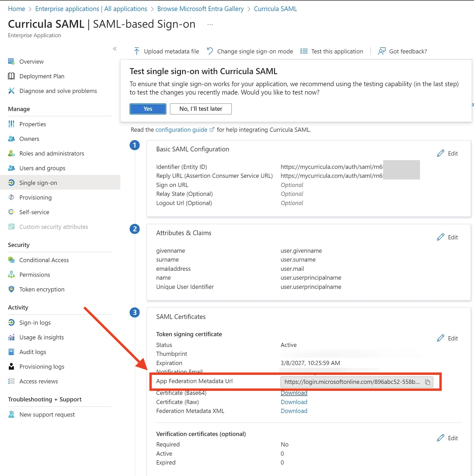The height and width of the screenshot is (476, 474).
Task: Navigate to Enterprise applications breadcrumb
Action: tap(91, 9)
